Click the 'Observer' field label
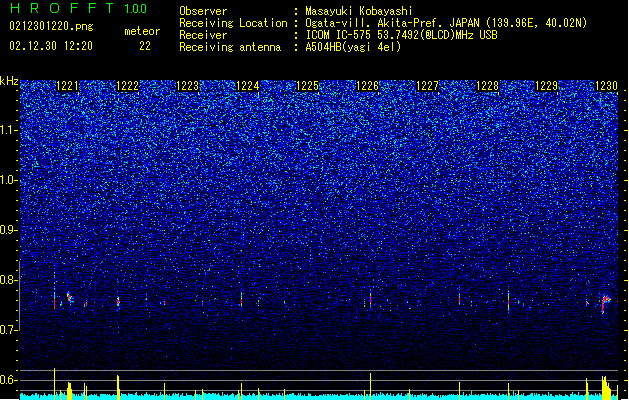The height and width of the screenshot is (400, 629). (x=203, y=11)
